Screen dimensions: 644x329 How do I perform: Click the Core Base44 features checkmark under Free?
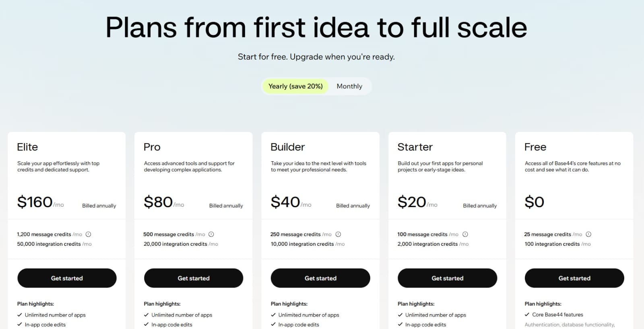(x=527, y=315)
